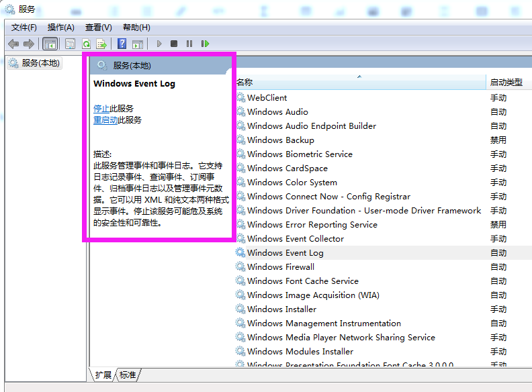Switch to the 扩展 tab

tap(103, 375)
